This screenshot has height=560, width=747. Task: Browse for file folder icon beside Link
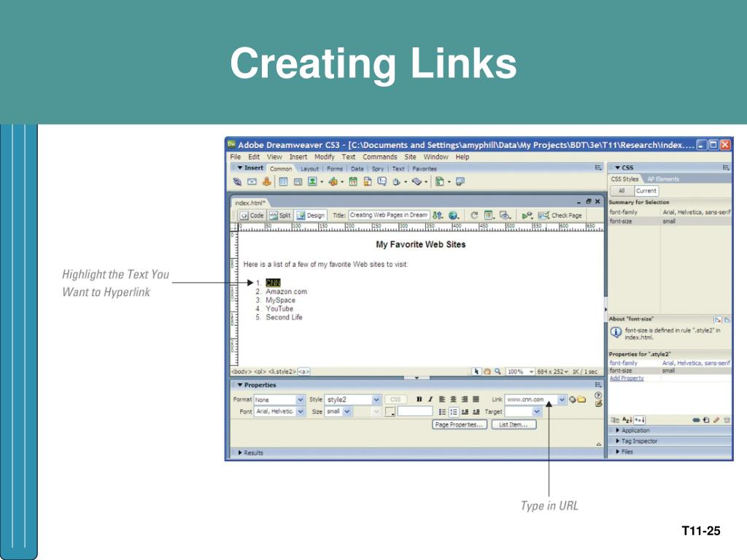[x=581, y=400]
